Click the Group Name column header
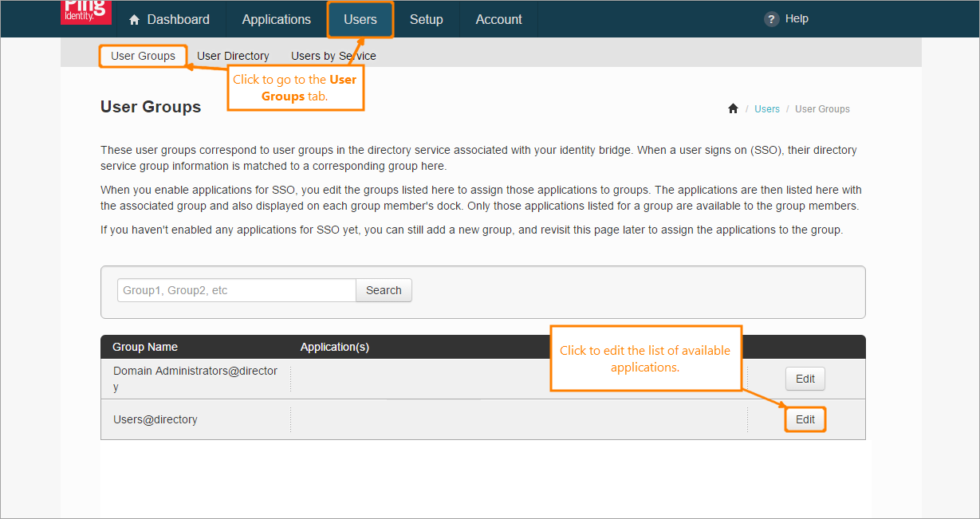Image resolution: width=980 pixels, height=519 pixels. coord(145,347)
